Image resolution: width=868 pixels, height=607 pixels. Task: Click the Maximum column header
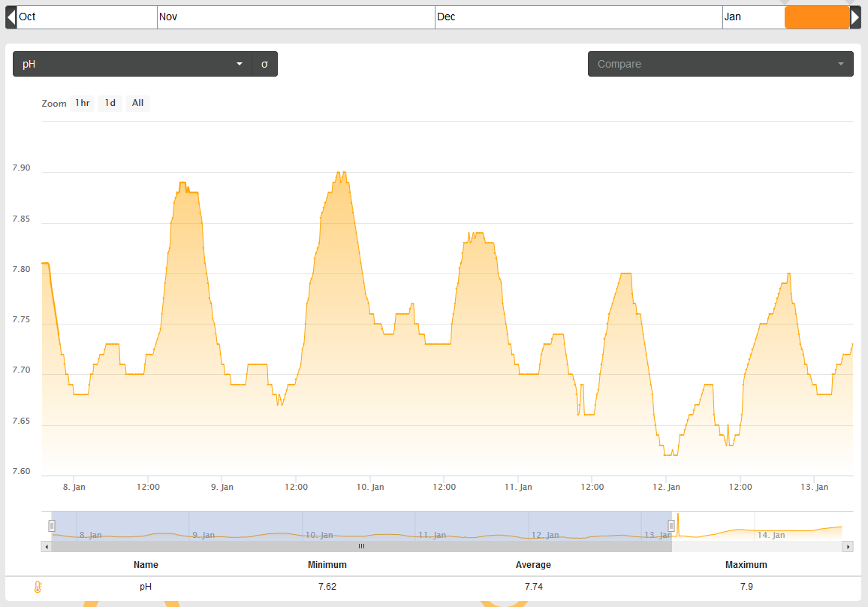[746, 565]
